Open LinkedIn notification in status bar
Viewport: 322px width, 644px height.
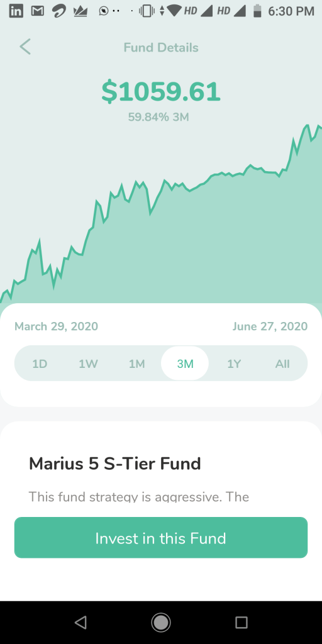(16, 11)
